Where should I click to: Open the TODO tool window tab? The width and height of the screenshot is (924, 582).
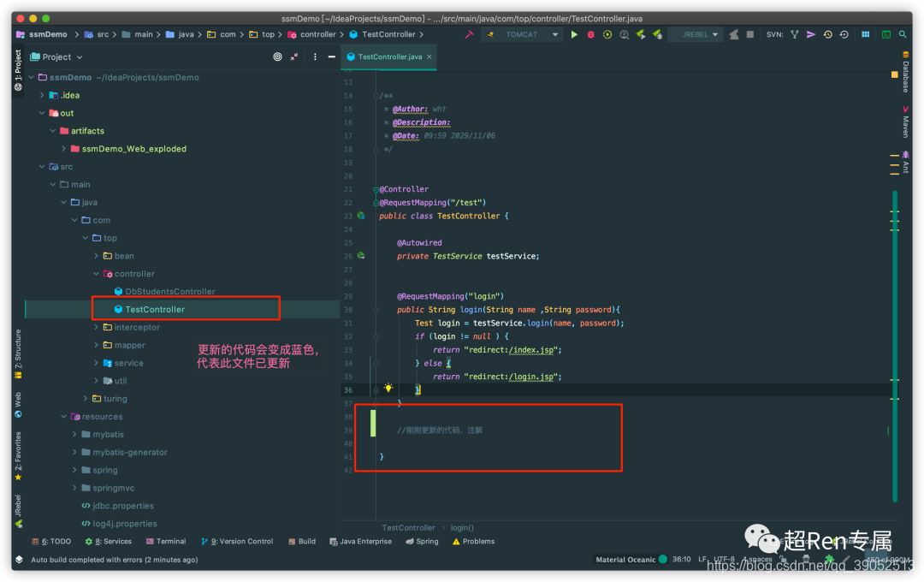(52, 541)
